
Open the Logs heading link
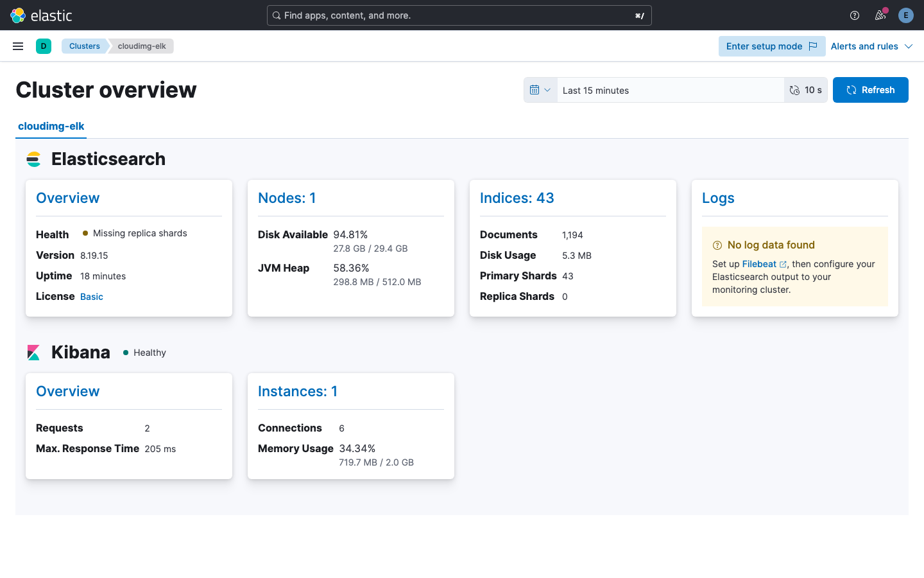tap(718, 198)
